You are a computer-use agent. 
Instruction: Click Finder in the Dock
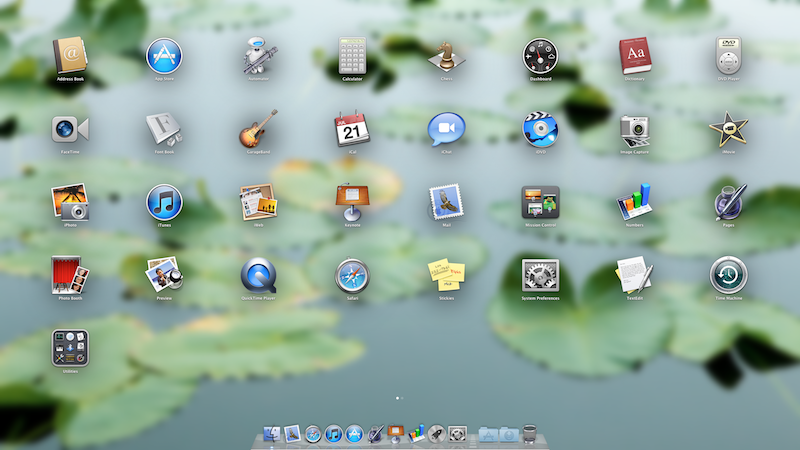(x=271, y=434)
